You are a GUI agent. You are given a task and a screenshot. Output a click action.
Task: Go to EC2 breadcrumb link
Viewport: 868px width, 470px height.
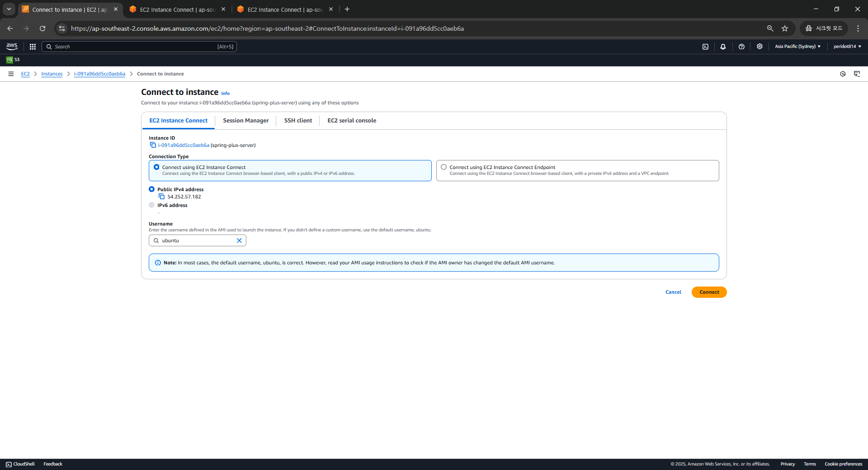[x=25, y=74]
